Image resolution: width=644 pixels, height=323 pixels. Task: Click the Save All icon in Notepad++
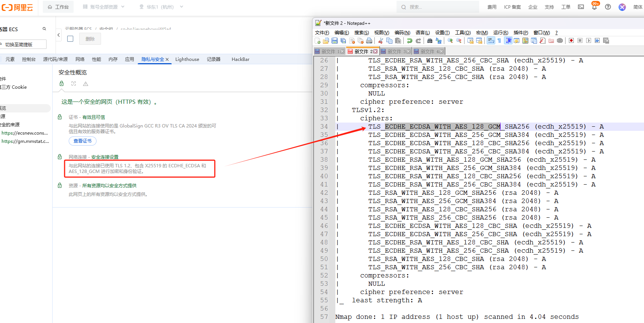coord(343,41)
